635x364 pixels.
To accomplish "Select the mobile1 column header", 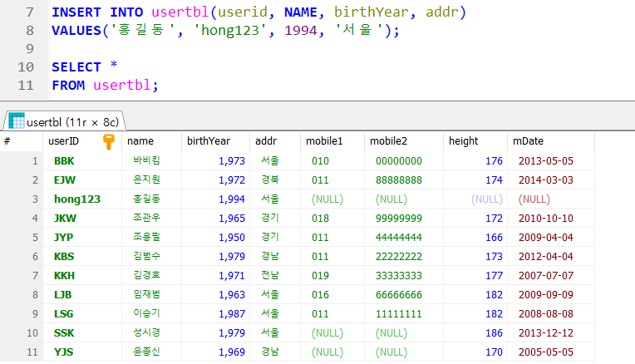I will (324, 142).
